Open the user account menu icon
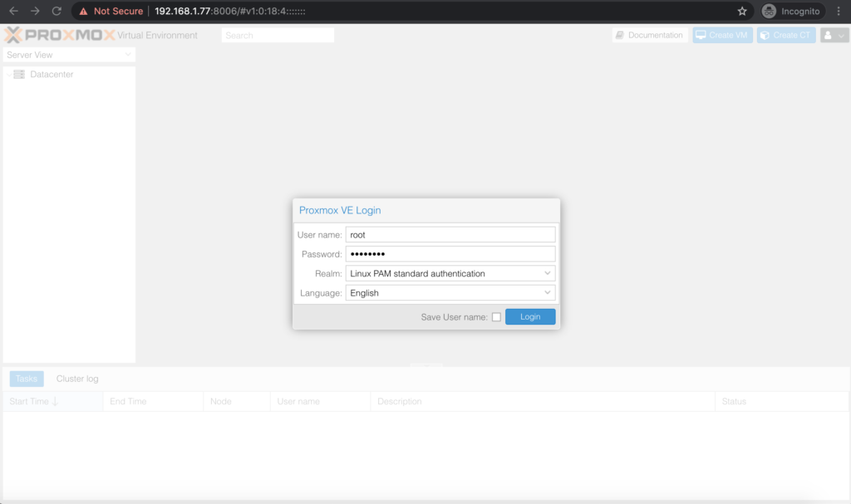851x504 pixels. [x=834, y=35]
